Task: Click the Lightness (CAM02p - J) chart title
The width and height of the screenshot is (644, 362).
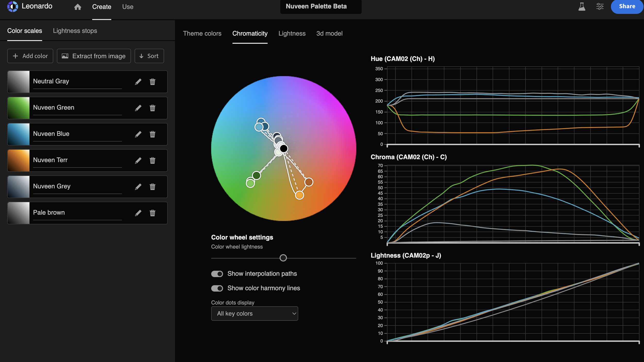Action: tap(406, 255)
